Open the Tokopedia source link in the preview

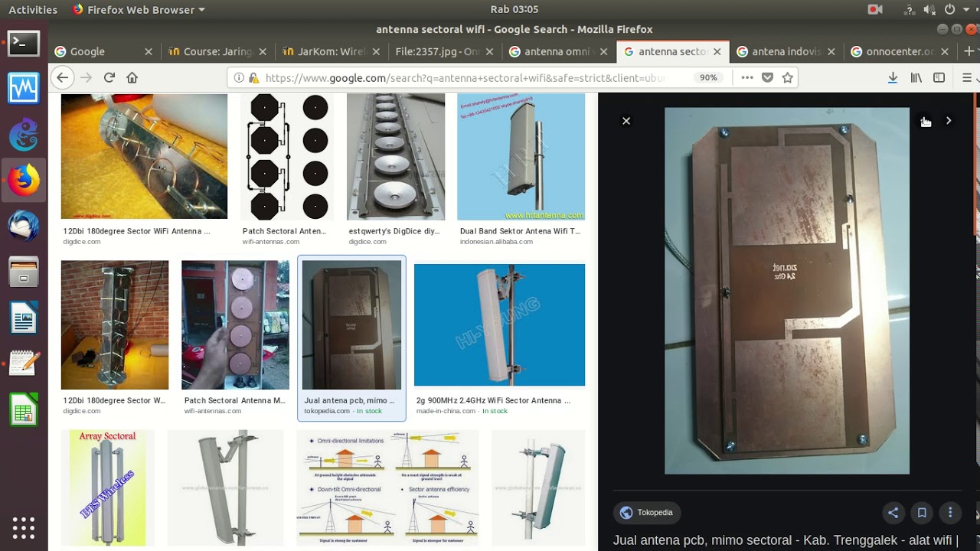point(648,513)
